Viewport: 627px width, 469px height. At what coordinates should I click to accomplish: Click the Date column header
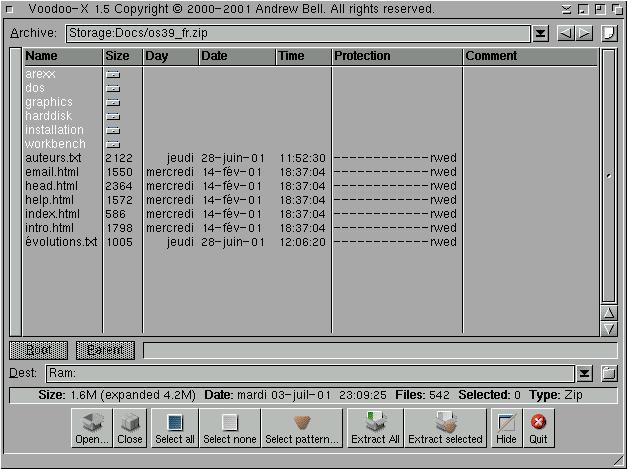point(237,56)
